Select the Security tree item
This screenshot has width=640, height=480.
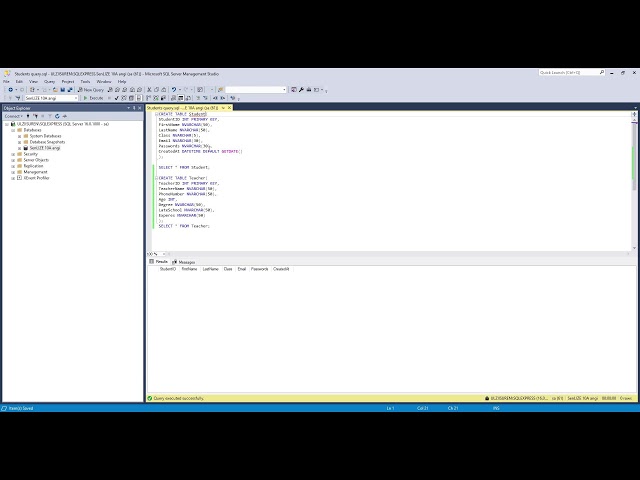[x=30, y=154]
